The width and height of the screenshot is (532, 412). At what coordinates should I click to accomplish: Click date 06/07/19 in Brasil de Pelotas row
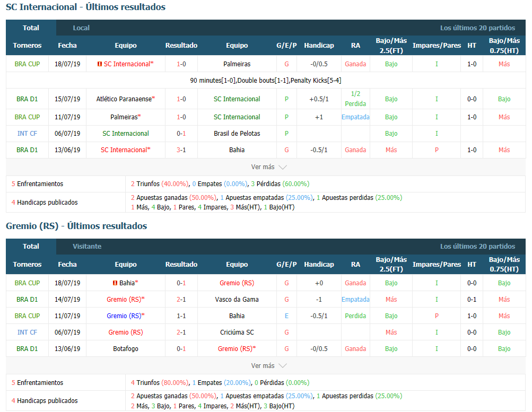pyautogui.click(x=67, y=134)
